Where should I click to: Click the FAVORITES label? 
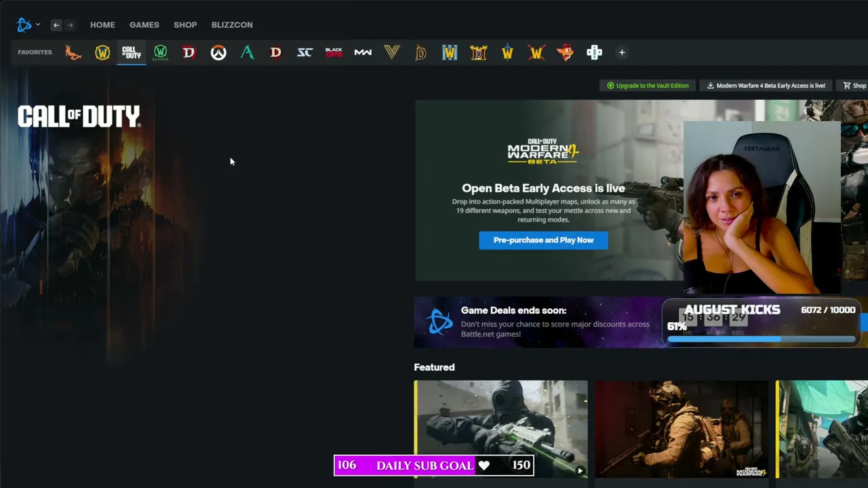(35, 52)
